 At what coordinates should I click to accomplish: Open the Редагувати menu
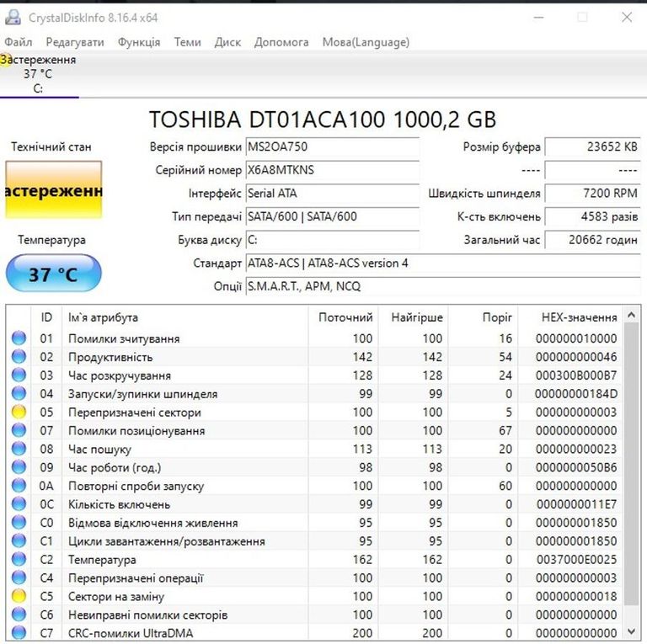75,42
